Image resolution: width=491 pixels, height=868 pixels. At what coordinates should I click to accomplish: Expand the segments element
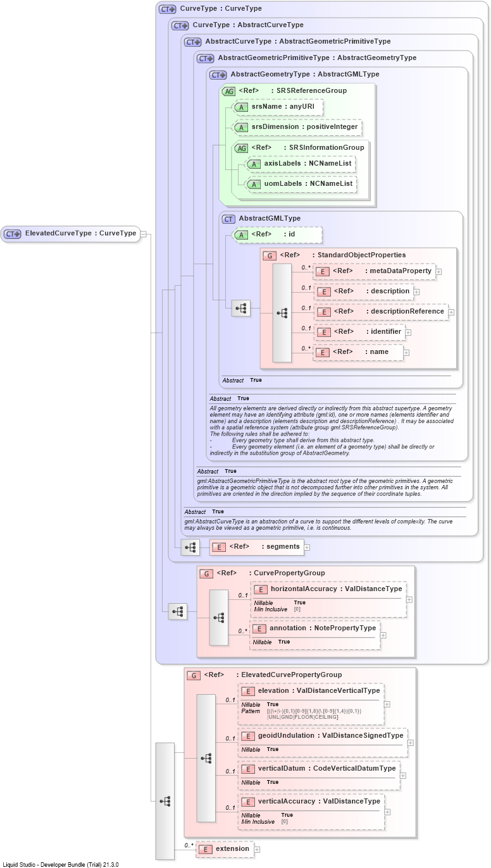tap(307, 547)
